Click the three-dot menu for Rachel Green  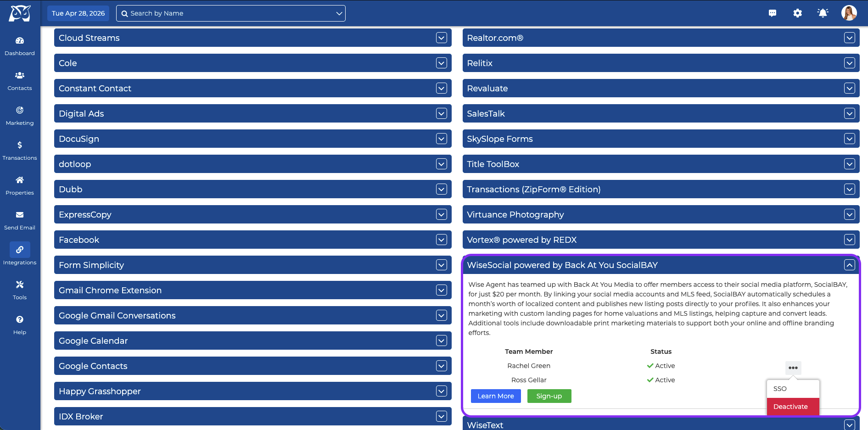(793, 368)
